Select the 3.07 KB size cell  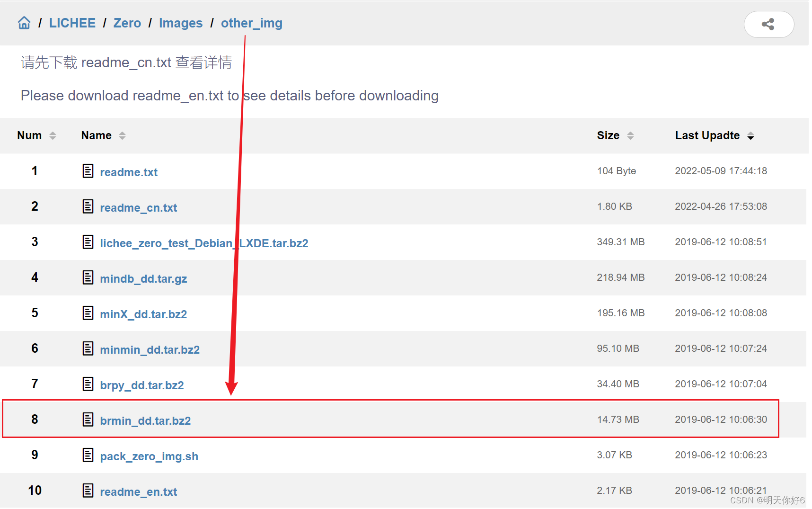615,455
